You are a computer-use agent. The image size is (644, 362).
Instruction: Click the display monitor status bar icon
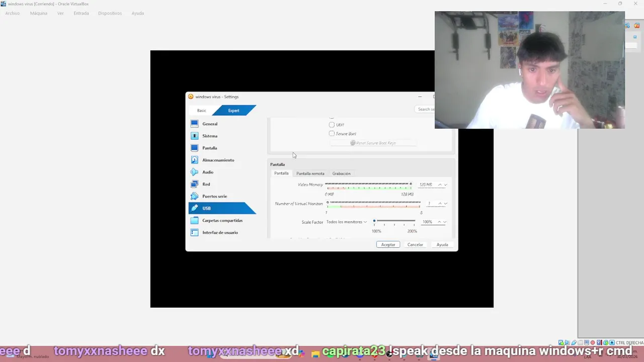pos(587,342)
